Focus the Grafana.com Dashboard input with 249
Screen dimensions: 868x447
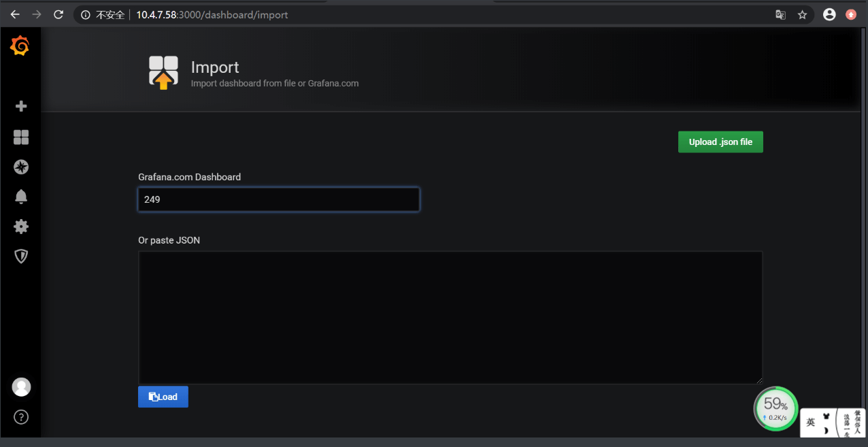tap(279, 200)
